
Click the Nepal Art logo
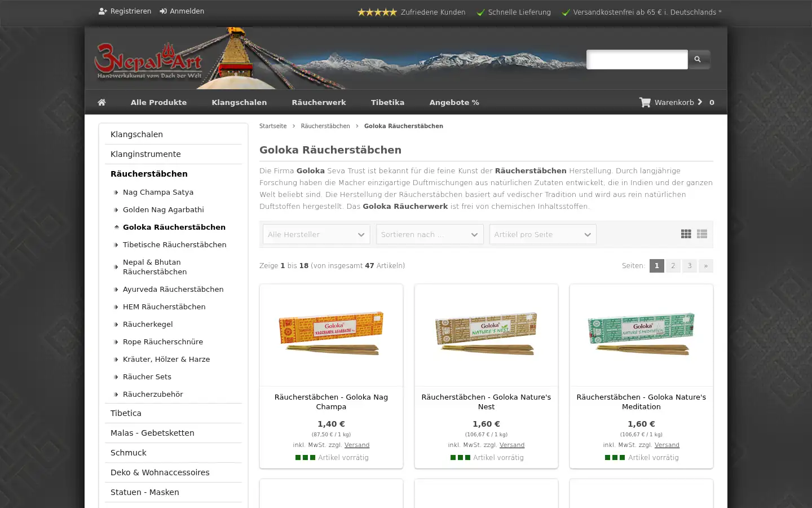click(148, 60)
